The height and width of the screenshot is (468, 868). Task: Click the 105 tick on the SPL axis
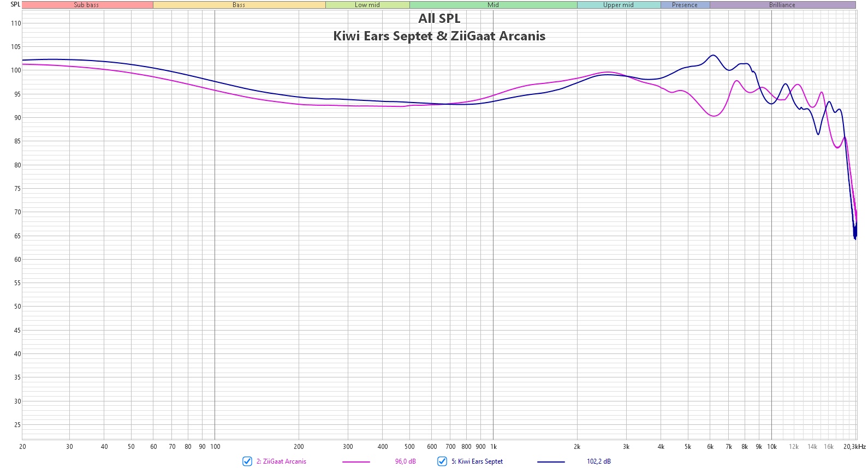pyautogui.click(x=16, y=47)
